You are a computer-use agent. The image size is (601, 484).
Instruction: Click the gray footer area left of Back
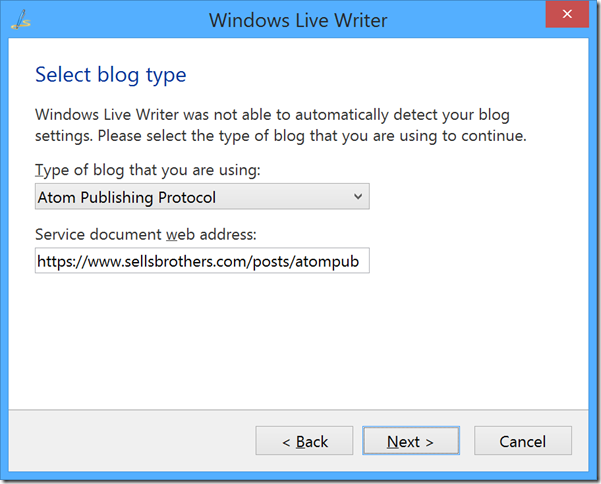pyautogui.click(x=132, y=441)
